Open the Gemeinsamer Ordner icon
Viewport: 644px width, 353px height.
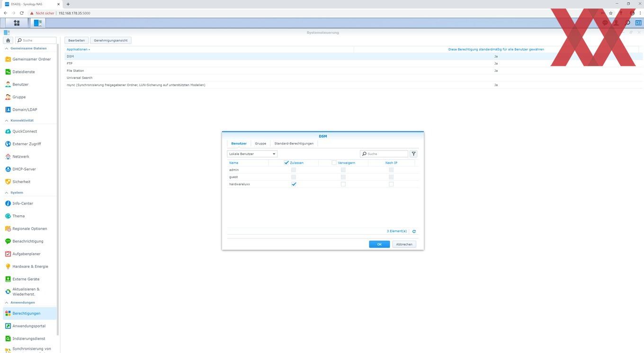click(8, 59)
